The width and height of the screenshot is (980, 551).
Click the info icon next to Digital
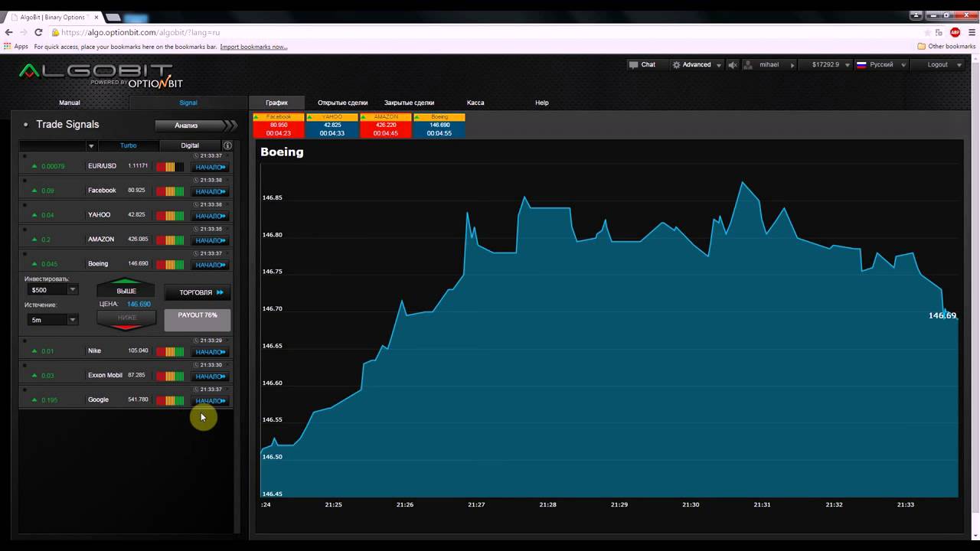point(227,145)
